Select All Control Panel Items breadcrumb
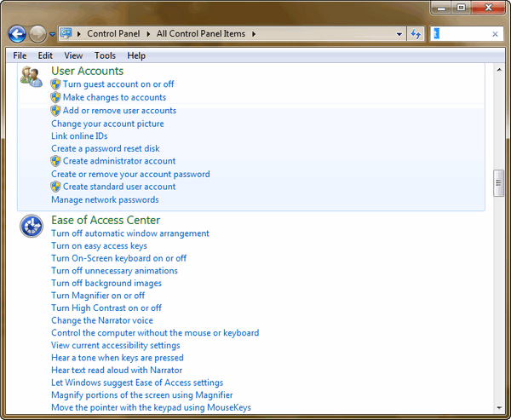Screen dimensions: 511x420 pos(201,33)
